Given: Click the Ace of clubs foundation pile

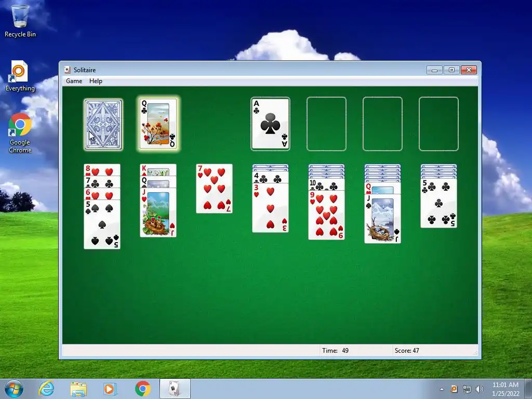Looking at the screenshot, I should pos(270,124).
